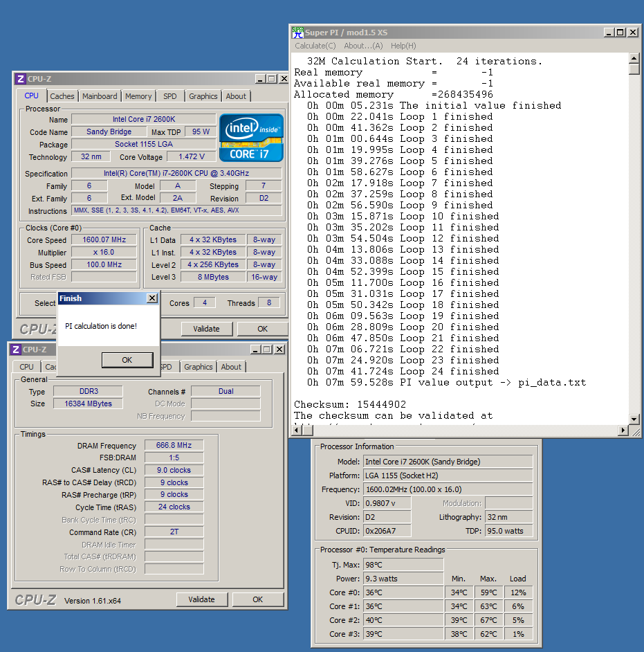Click the CAS# Latency value '9.0 clocks'
This screenshot has width=644, height=652.
(x=174, y=470)
